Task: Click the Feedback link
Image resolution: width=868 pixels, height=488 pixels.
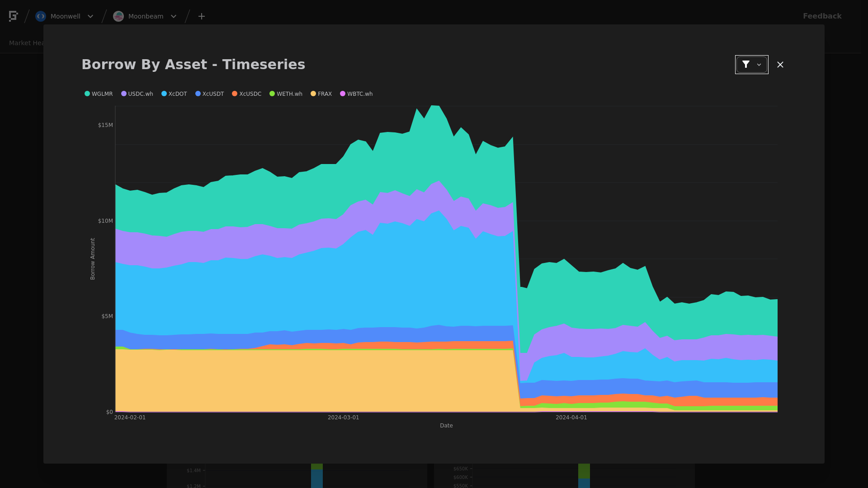Action: click(x=822, y=16)
